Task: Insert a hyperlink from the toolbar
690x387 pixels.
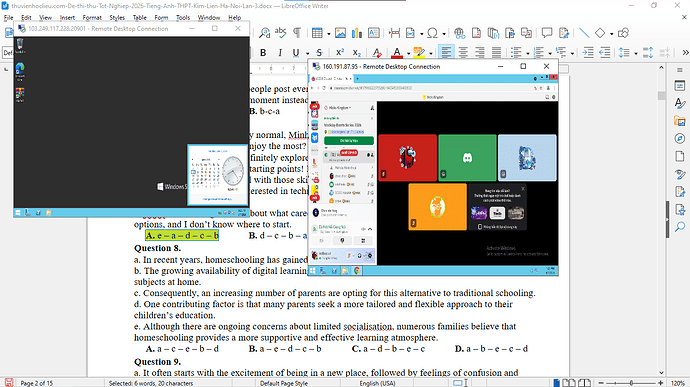Action: pyautogui.click(x=459, y=33)
